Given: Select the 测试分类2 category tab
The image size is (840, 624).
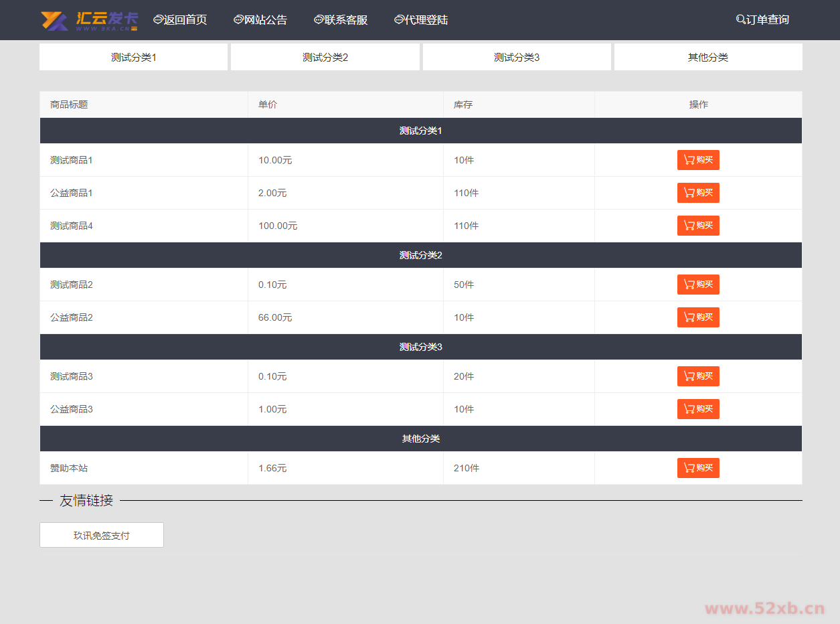Looking at the screenshot, I should pyautogui.click(x=325, y=58).
